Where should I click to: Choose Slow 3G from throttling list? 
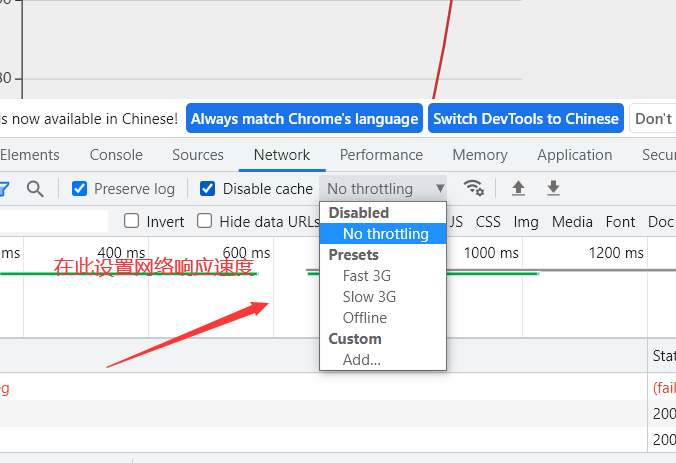click(369, 297)
